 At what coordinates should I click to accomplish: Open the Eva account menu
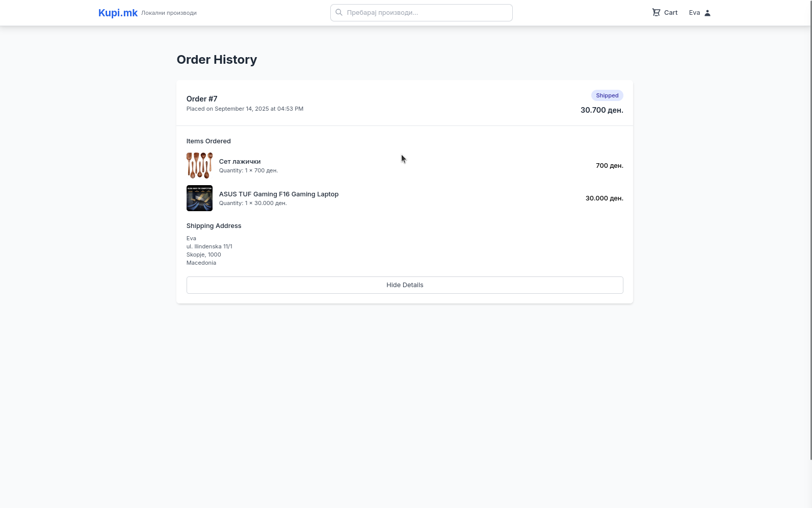(695, 13)
